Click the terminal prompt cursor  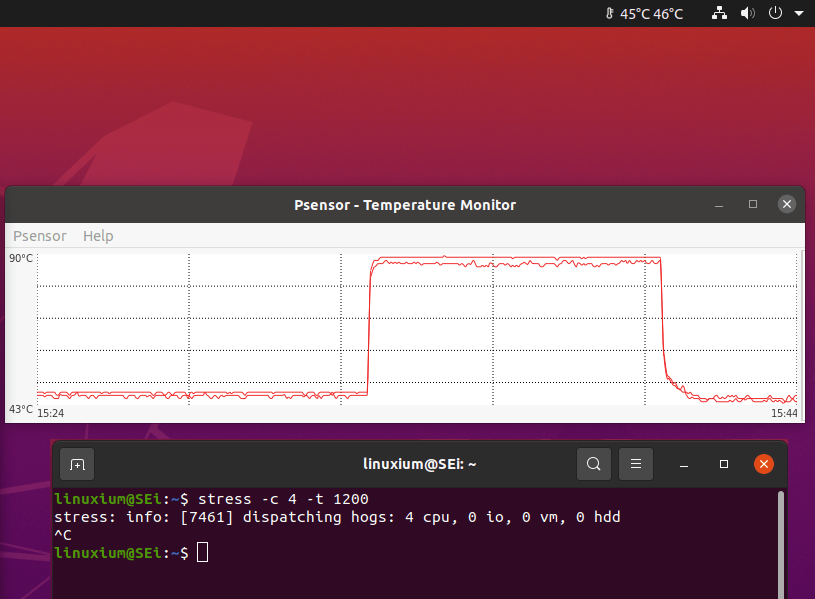click(203, 552)
